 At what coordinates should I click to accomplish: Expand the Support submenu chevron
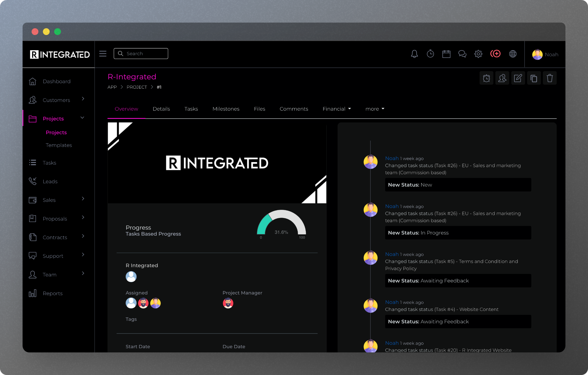click(x=83, y=254)
